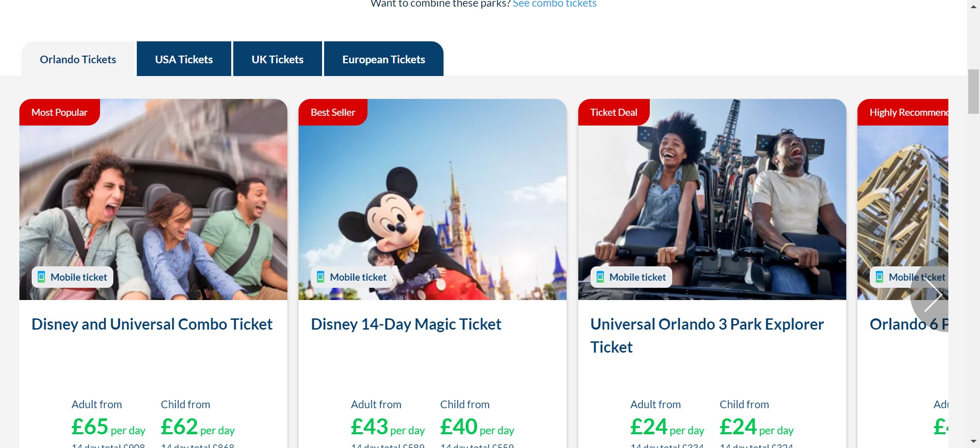This screenshot has width=980, height=448.
Task: Click the scrollbar down arrow
Action: coord(973,441)
